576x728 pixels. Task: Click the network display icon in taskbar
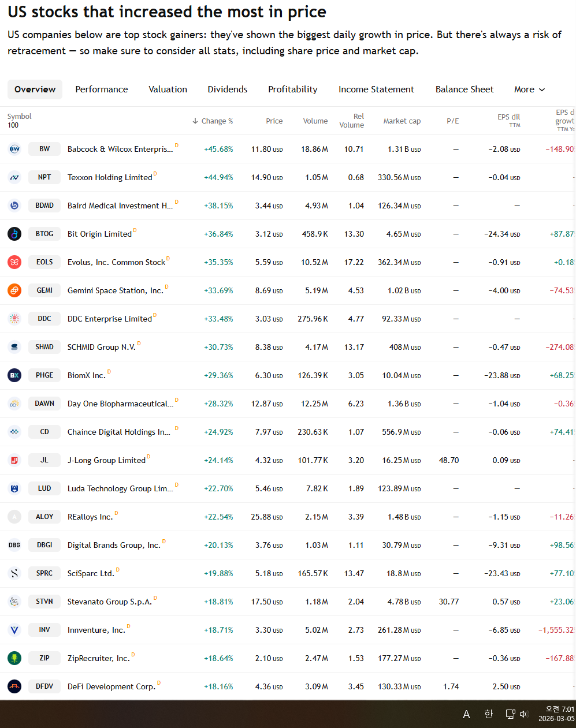pos(510,714)
